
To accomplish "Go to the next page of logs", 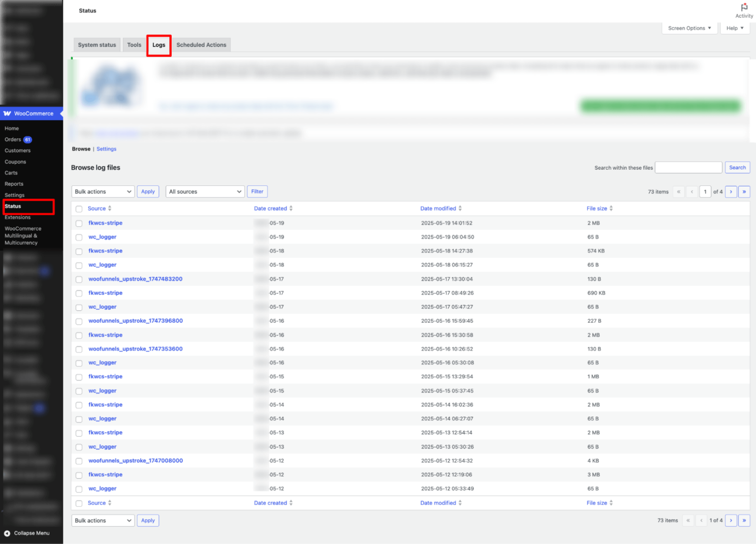I will (731, 191).
